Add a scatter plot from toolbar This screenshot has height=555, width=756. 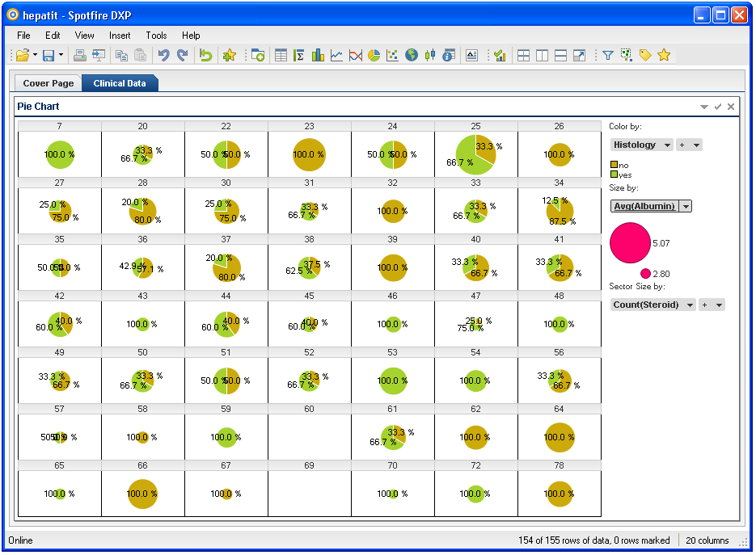pos(392,55)
